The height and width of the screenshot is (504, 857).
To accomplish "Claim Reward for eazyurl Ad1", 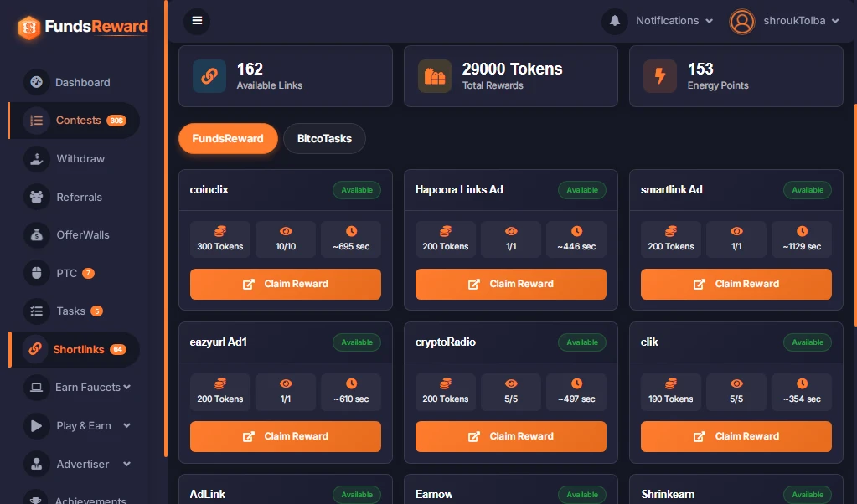I will point(286,436).
